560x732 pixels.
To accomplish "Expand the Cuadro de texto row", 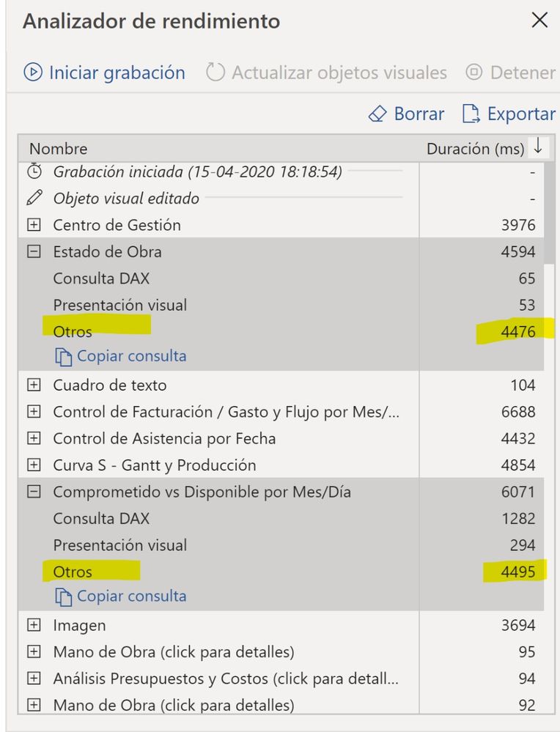I will [x=34, y=385].
